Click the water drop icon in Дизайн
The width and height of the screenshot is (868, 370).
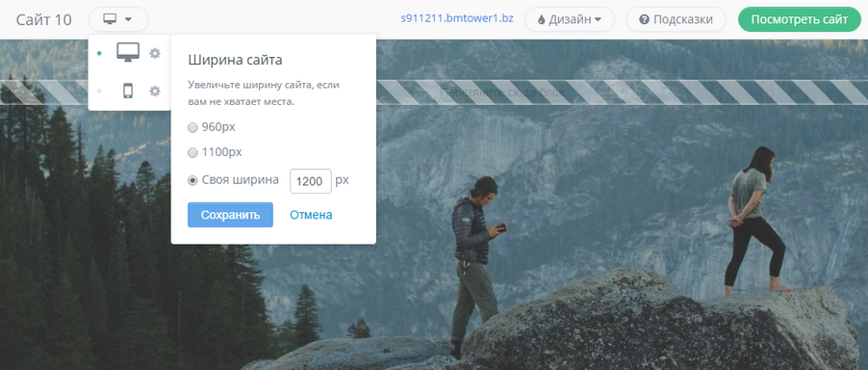(542, 20)
